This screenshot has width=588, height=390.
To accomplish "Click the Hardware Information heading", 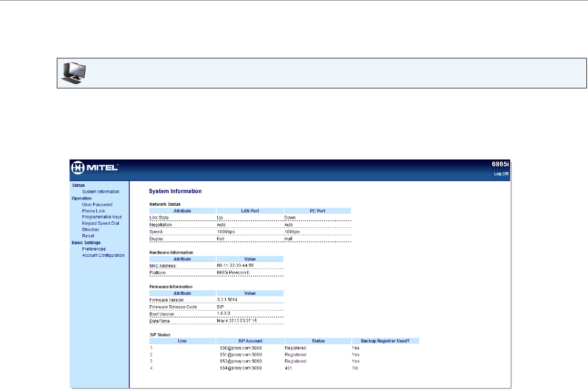I will (171, 253).
